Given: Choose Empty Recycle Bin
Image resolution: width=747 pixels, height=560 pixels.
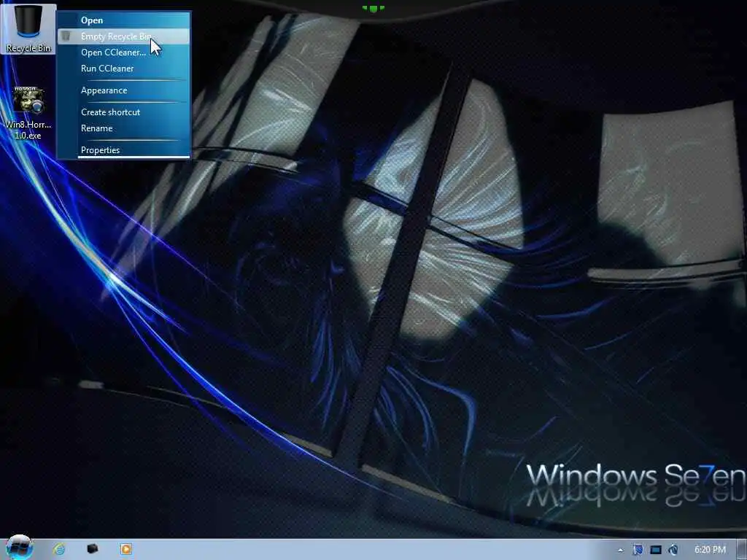Looking at the screenshot, I should [123, 36].
